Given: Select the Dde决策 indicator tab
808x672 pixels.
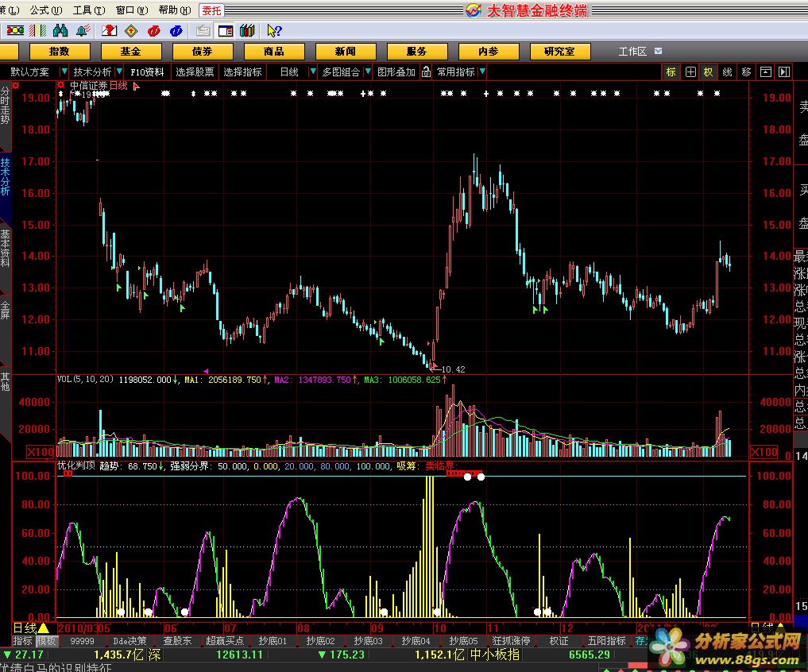Looking at the screenshot, I should point(130,640).
